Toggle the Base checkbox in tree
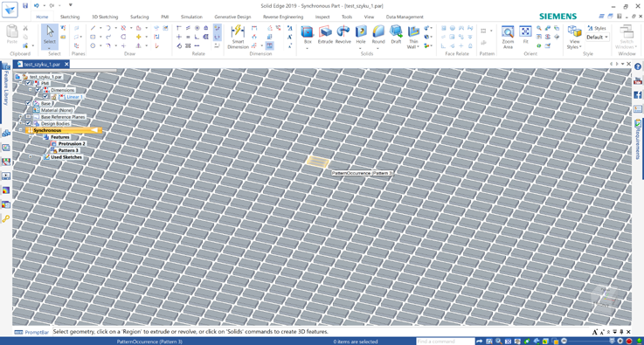 28,103
